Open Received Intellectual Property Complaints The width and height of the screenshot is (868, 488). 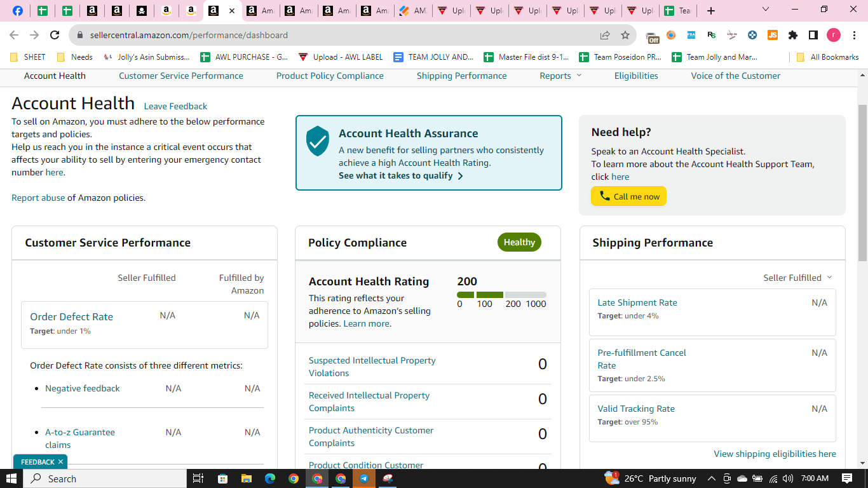click(x=369, y=402)
